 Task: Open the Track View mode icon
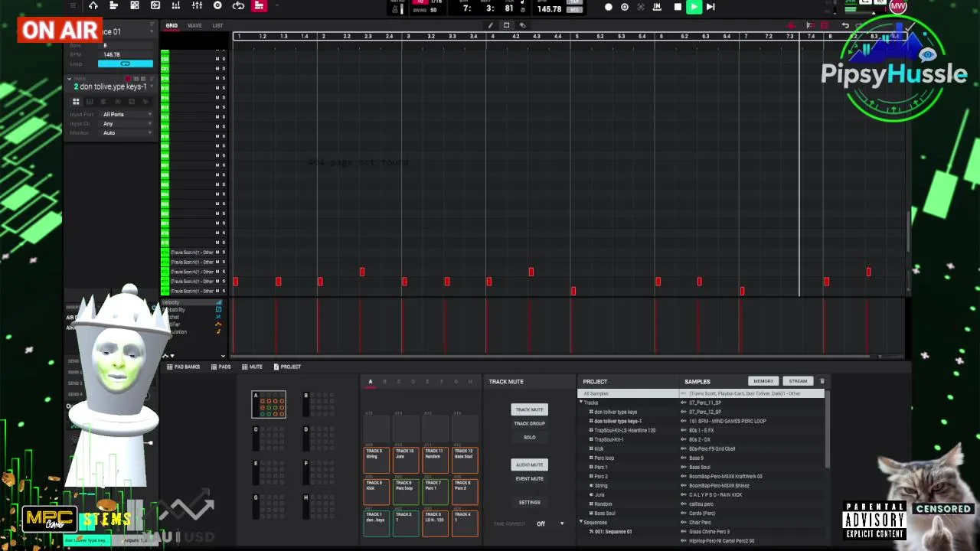[x=113, y=6]
